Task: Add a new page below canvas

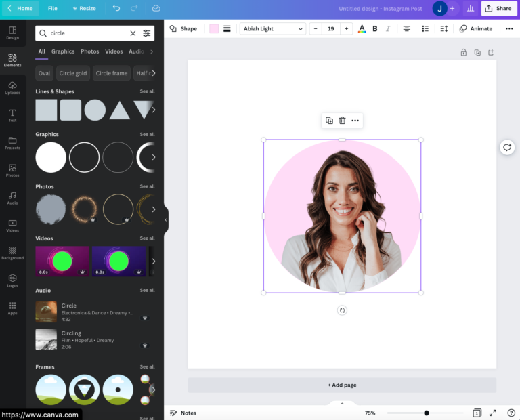Action: 342,385
